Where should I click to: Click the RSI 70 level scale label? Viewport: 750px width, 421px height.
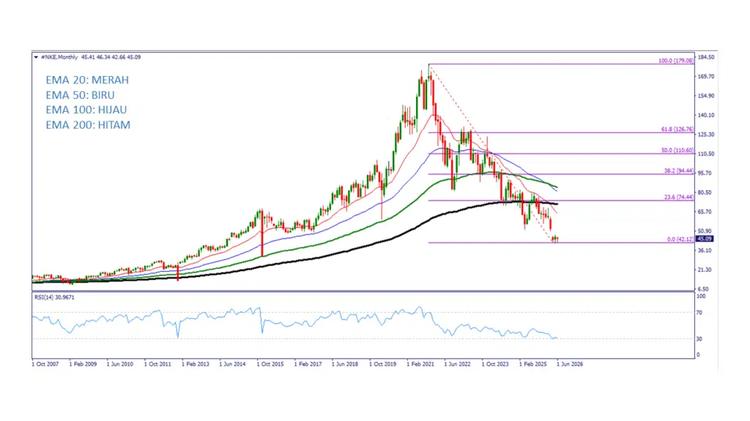coord(699,313)
